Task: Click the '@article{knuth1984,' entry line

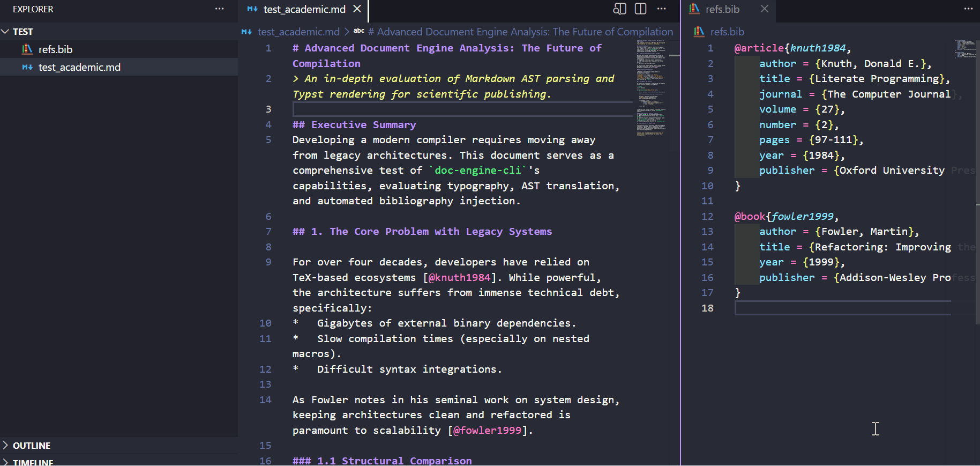Action: coord(793,48)
